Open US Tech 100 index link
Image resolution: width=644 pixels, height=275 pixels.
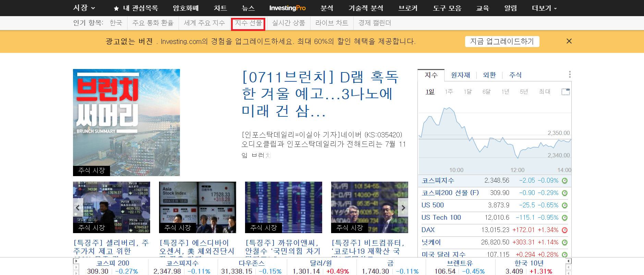(x=441, y=218)
